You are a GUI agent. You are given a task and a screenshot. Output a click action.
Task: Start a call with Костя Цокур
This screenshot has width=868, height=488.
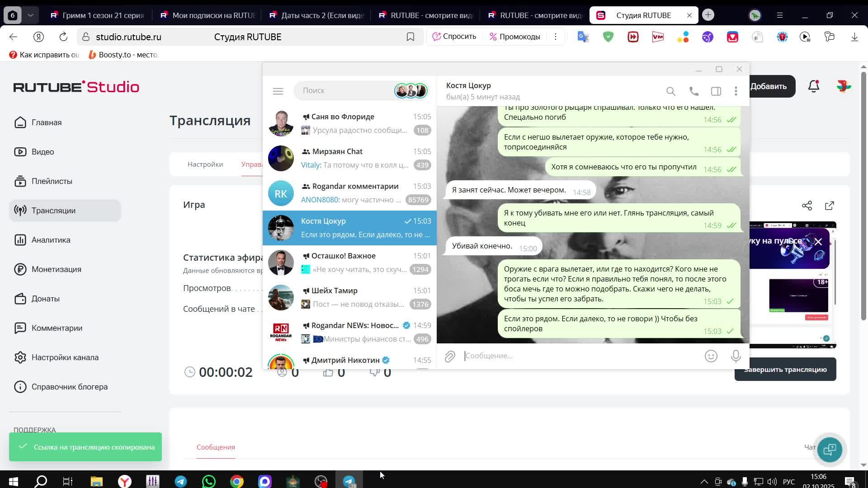pyautogui.click(x=693, y=91)
